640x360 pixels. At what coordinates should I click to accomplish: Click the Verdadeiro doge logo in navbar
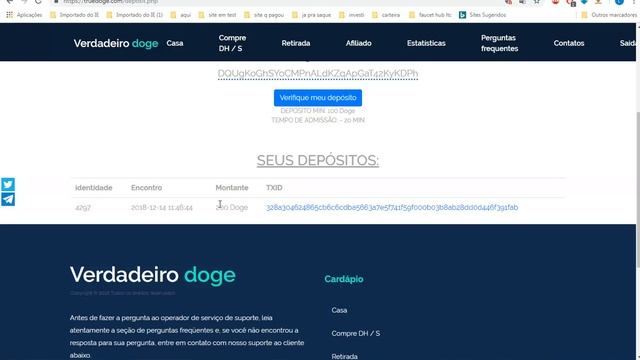[116, 43]
